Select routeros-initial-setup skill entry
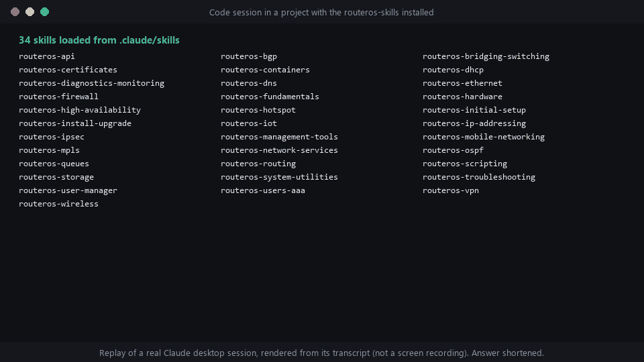644x362 pixels. click(x=474, y=110)
